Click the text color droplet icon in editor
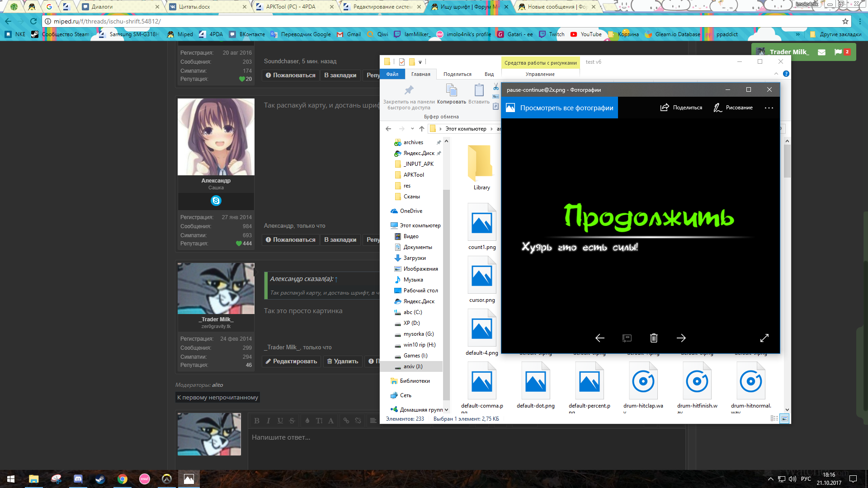The height and width of the screenshot is (488, 868). (x=307, y=421)
